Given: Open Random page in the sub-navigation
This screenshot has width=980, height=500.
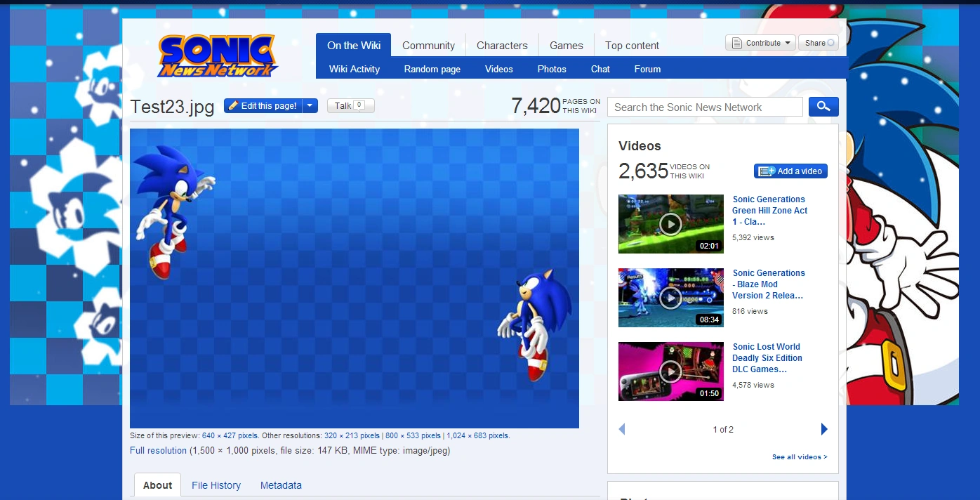Looking at the screenshot, I should point(432,69).
